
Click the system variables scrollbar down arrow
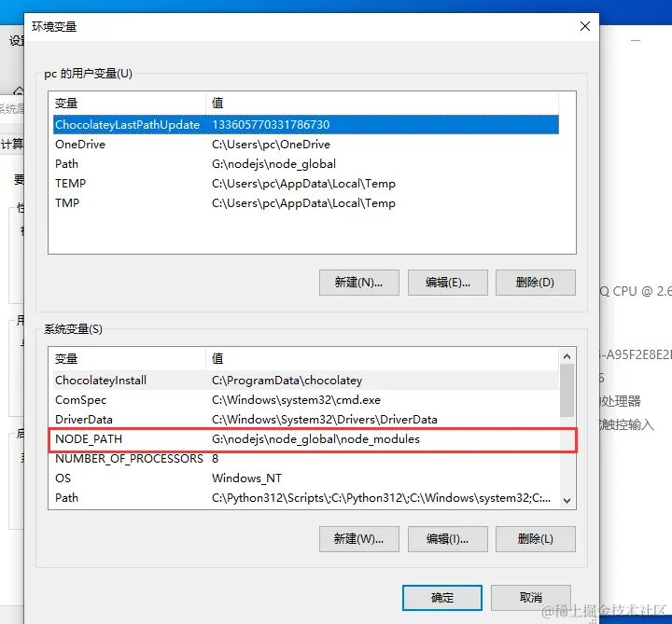(x=567, y=500)
